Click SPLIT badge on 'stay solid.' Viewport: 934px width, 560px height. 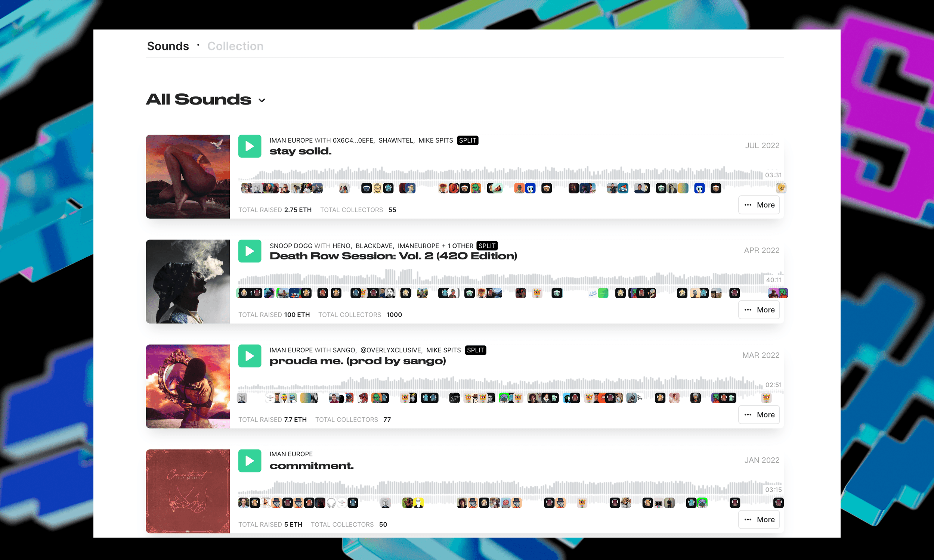click(x=468, y=141)
